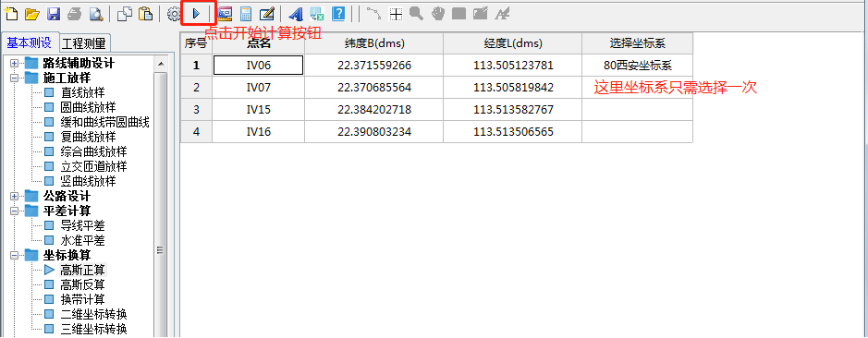Click the tree panel scroll-up arrow
Image resolution: width=868 pixels, height=338 pixels.
(161, 64)
